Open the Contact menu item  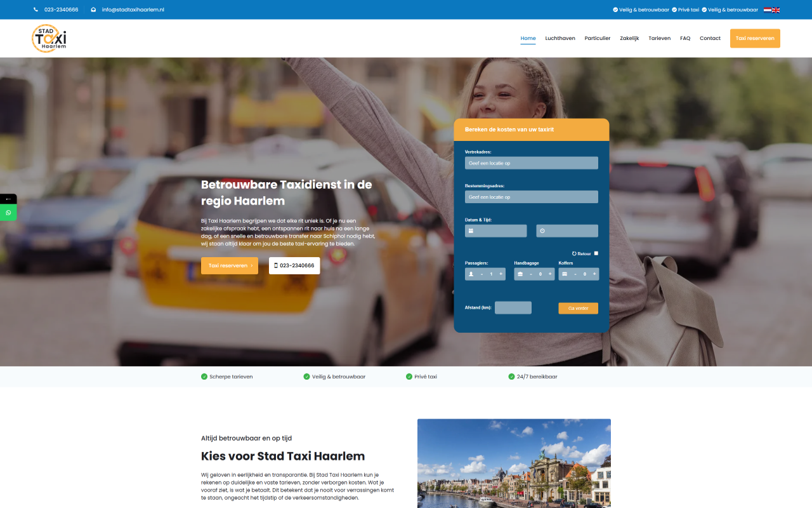point(710,38)
